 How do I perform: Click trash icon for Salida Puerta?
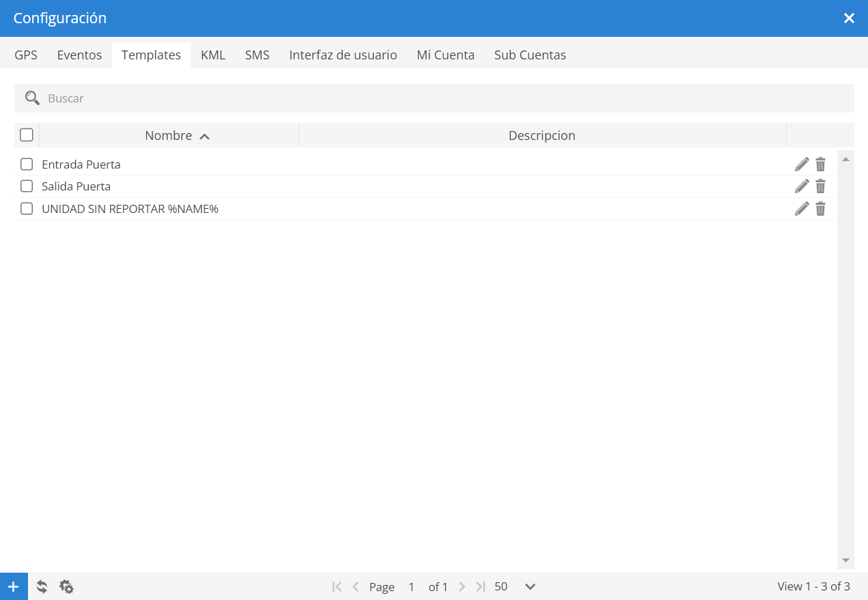821,186
